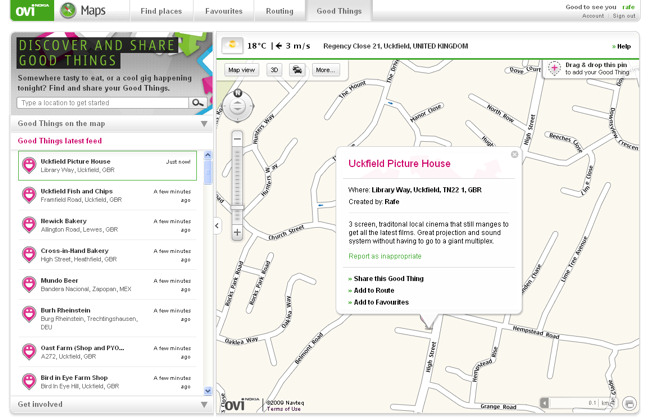This screenshot has height=420, width=650.
Task: Open the Map view dropdown
Action: (241, 70)
